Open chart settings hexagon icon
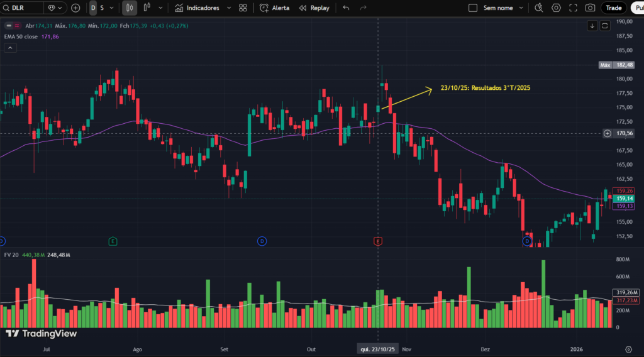Viewport: 644px width, 357px height. pyautogui.click(x=556, y=8)
